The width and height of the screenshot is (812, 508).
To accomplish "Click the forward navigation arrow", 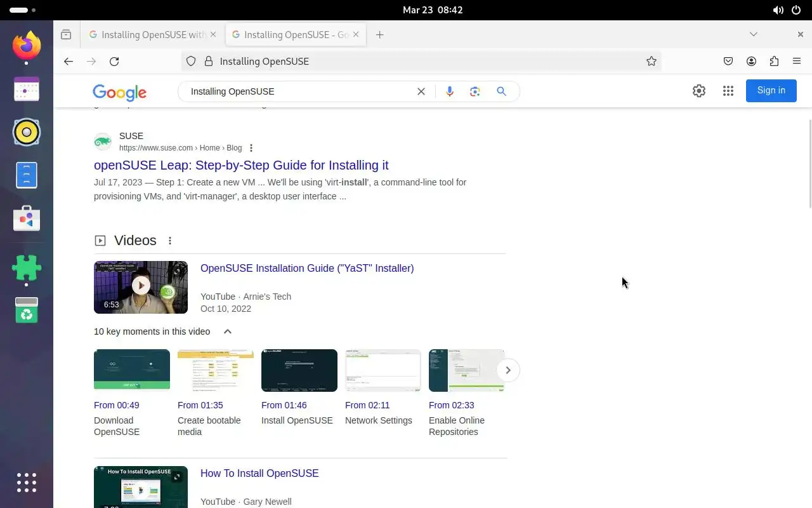I will coord(91,61).
